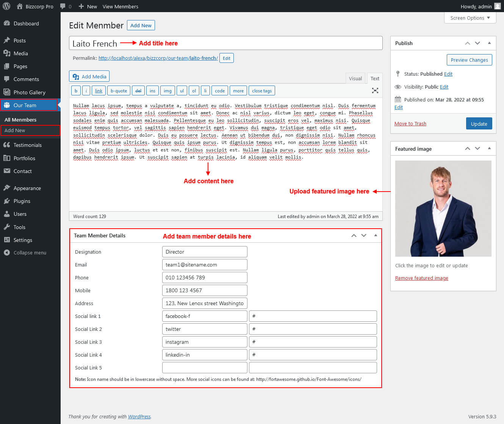504x424 pixels.
Task: Collapse Team Member Details panel triangle
Action: 376,235
